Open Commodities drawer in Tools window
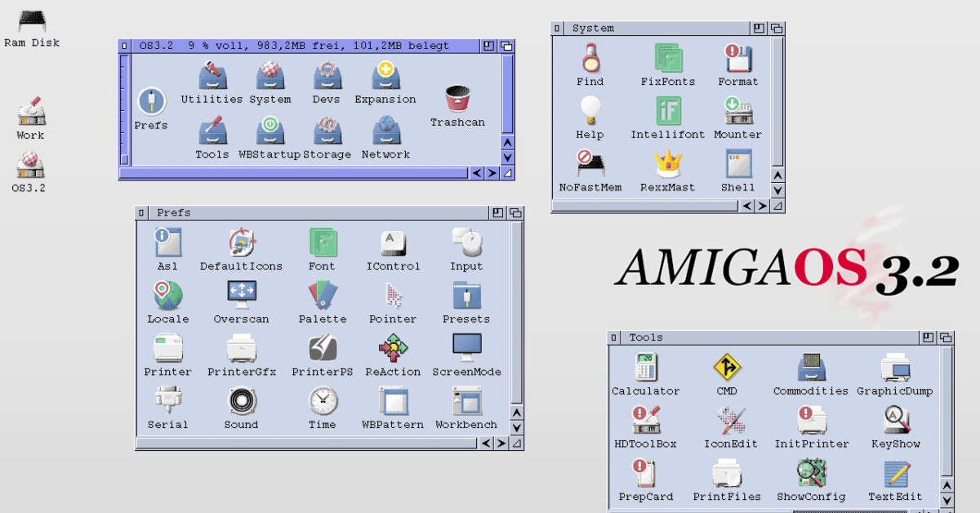980x513 pixels. pos(811,368)
